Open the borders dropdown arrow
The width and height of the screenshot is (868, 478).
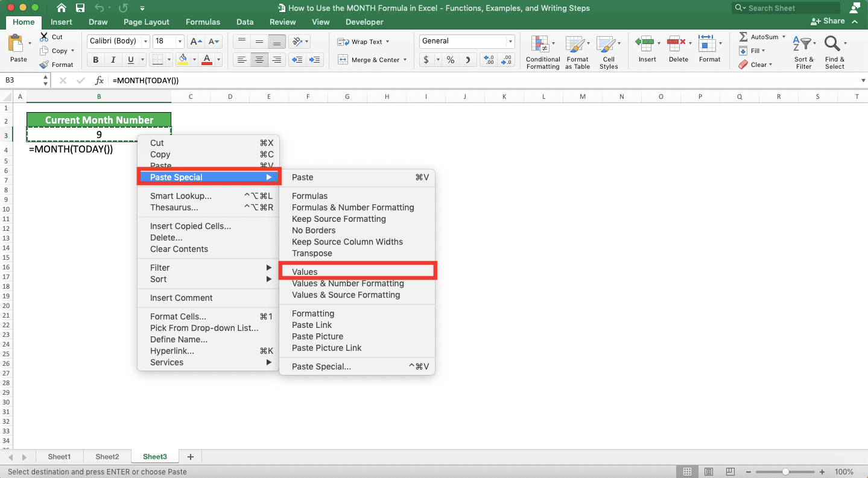(x=169, y=60)
